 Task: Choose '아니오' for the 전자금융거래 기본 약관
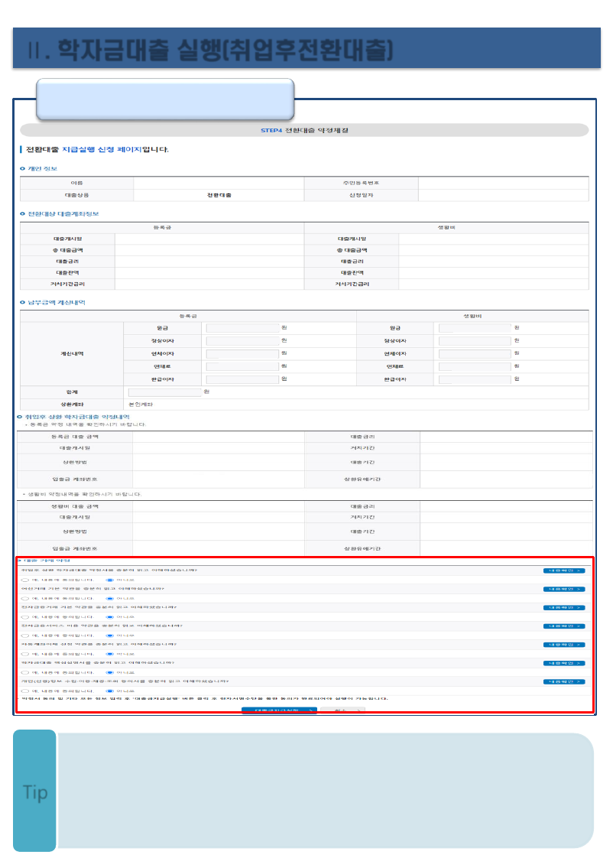click(x=110, y=616)
